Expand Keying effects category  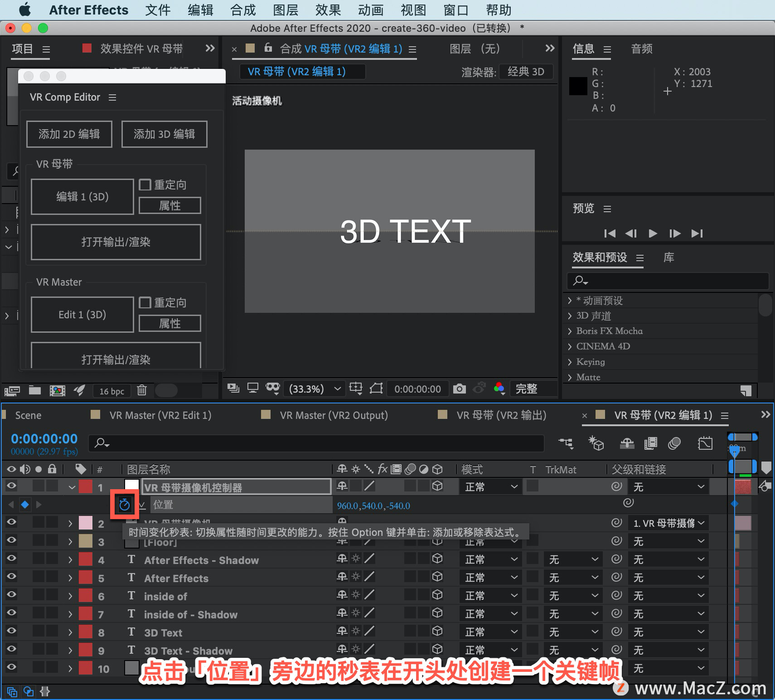pyautogui.click(x=570, y=362)
